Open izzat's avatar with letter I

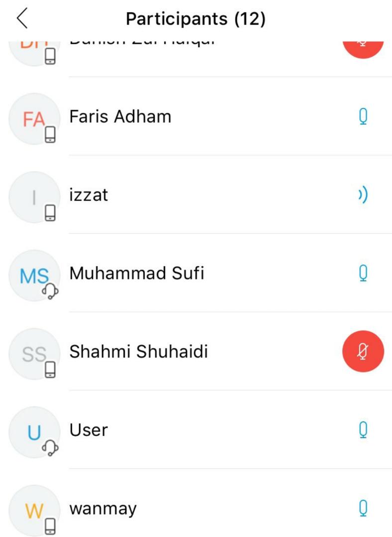(34, 197)
